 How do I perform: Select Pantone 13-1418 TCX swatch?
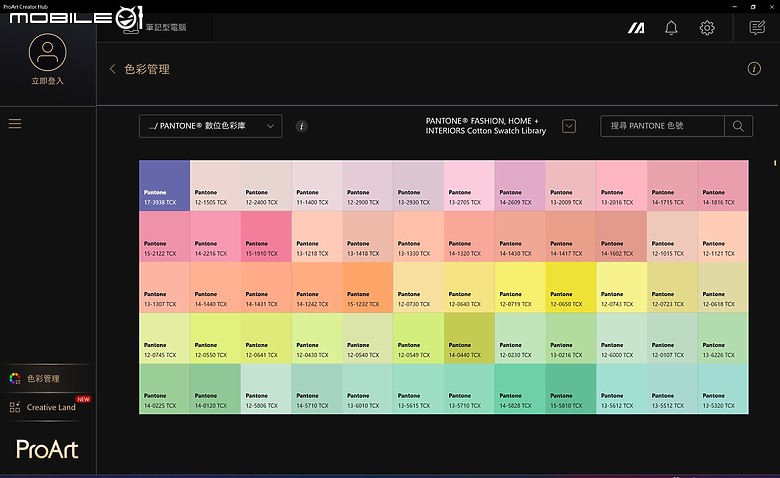click(368, 236)
